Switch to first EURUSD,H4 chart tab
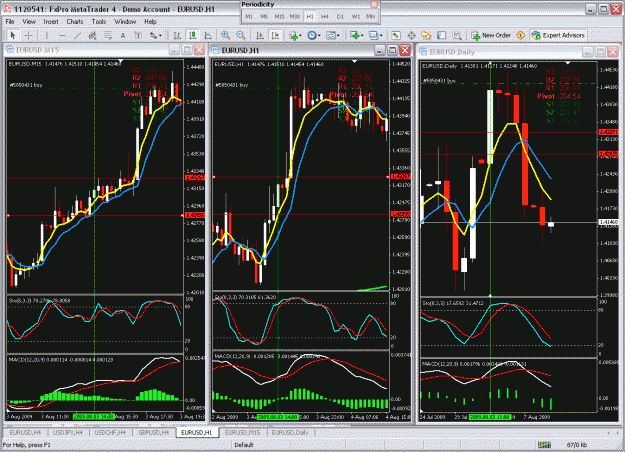 pyautogui.click(x=25, y=432)
